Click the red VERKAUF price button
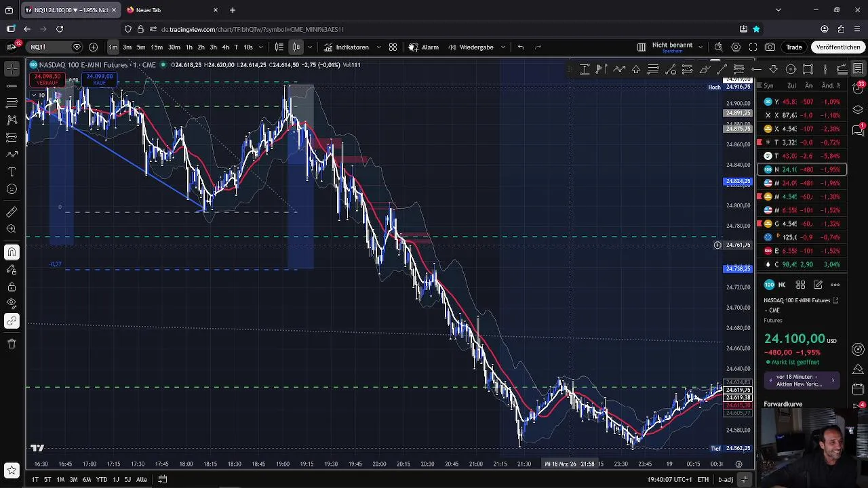This screenshot has width=868, height=488. tap(47, 79)
